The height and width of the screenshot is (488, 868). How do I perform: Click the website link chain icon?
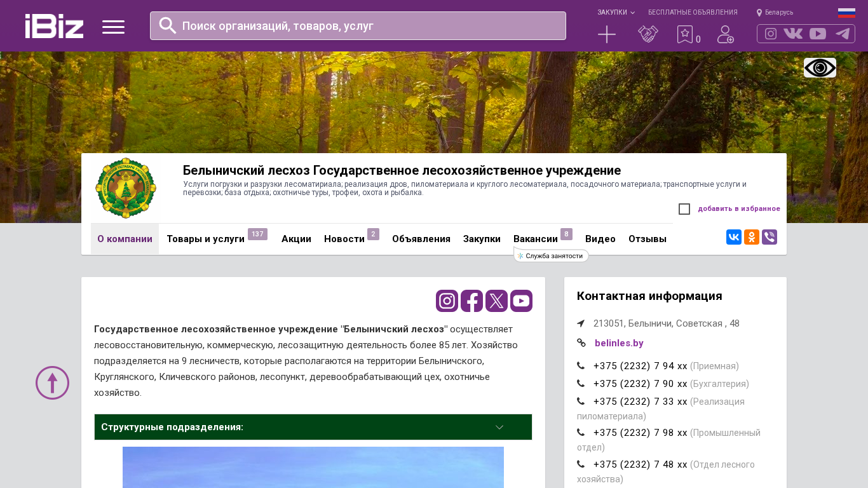click(581, 343)
